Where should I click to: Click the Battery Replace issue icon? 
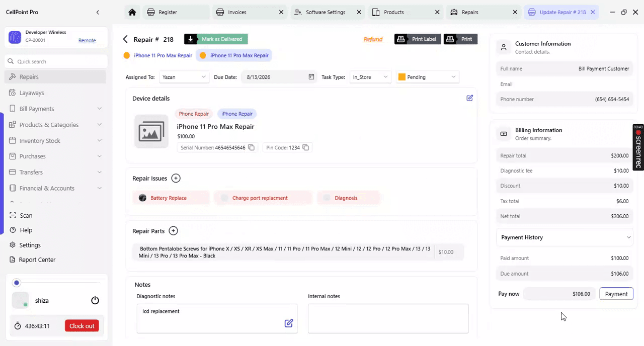[142, 198]
